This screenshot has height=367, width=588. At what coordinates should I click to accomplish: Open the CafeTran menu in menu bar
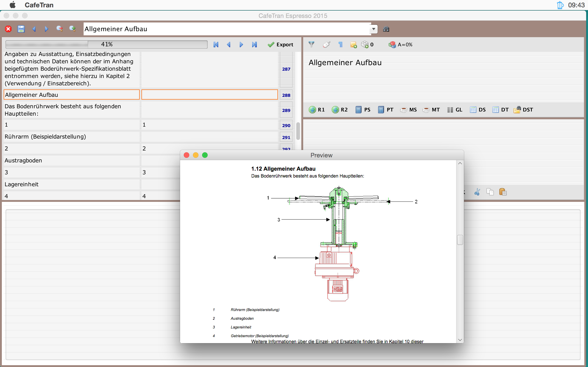(39, 5)
